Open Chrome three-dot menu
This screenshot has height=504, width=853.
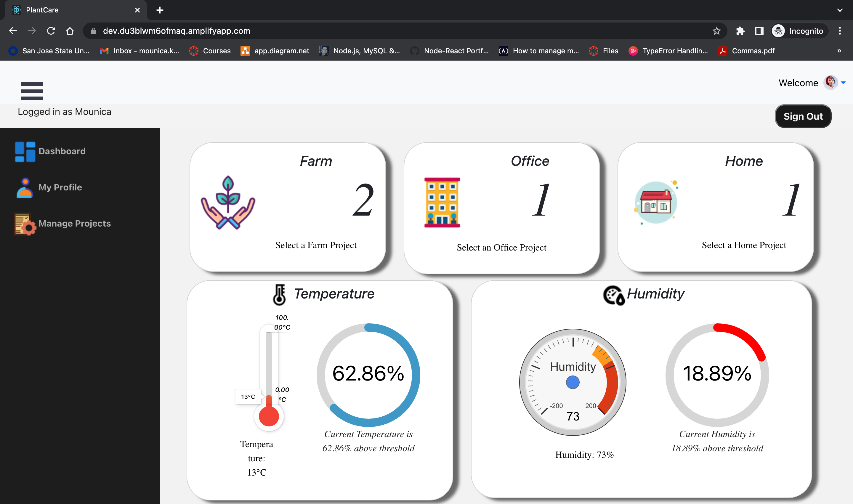click(840, 31)
